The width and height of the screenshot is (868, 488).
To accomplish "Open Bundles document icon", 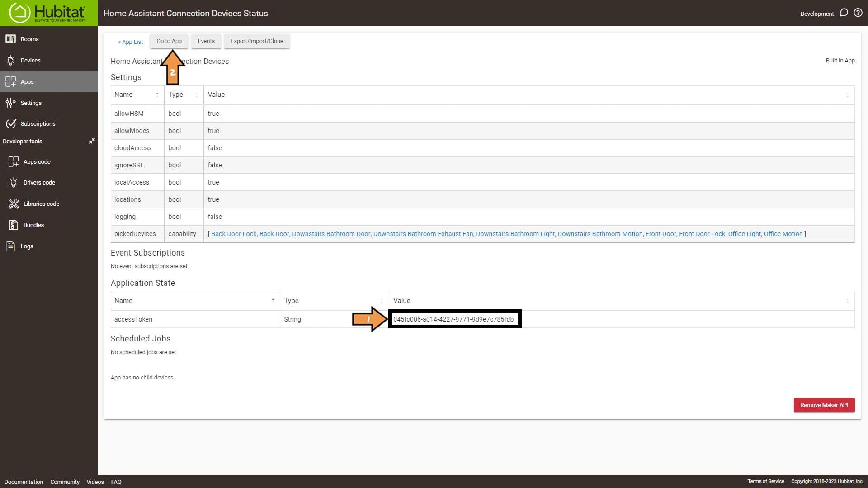I will click(13, 225).
